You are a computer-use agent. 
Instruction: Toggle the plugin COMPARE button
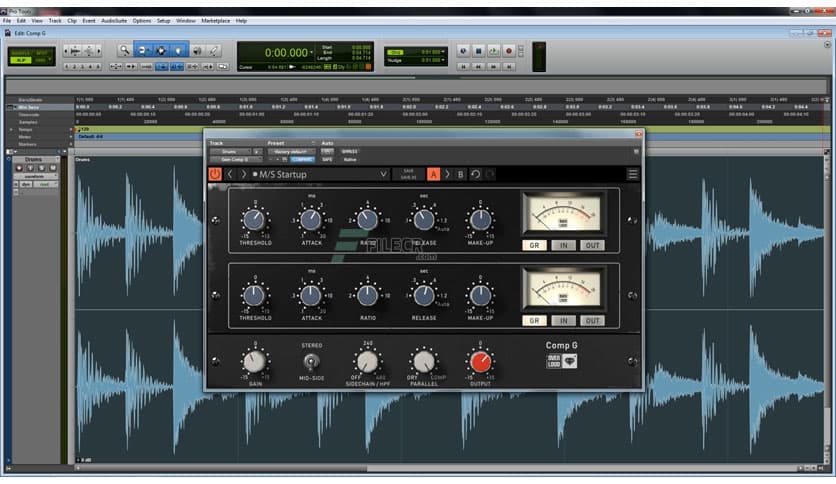click(x=303, y=160)
